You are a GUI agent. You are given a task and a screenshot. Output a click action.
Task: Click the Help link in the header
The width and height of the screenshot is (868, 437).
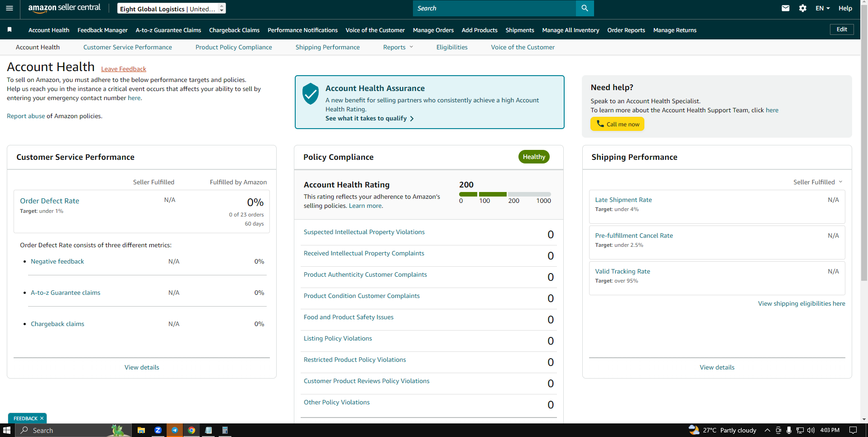pyautogui.click(x=845, y=8)
